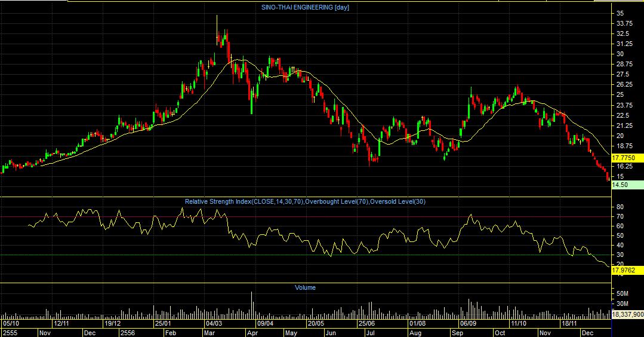The image size is (644, 337).
Task: Select the 50 label on RSI axis
Action: coord(620,236)
